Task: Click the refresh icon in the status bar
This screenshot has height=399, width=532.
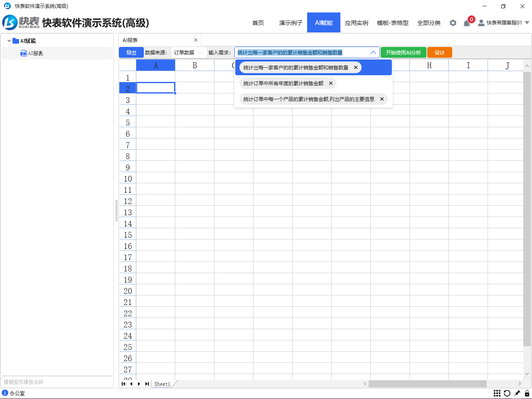Action: 507,393
